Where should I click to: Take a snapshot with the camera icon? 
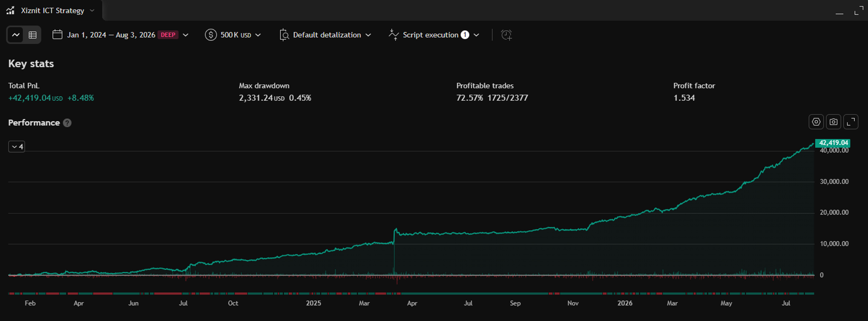pyautogui.click(x=833, y=122)
